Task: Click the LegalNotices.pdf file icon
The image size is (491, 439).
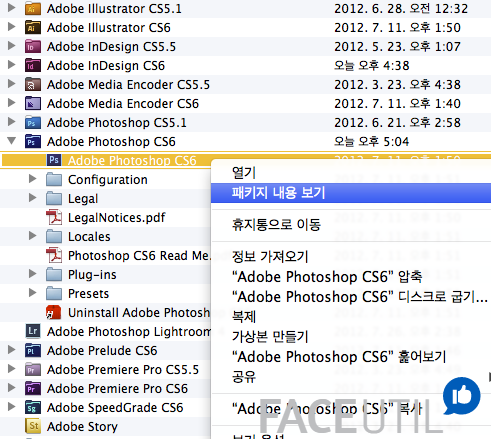Action: coord(54,218)
